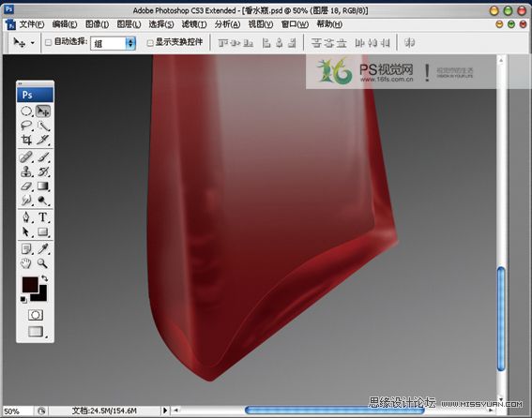Select the Zoom magnifier tool
The image size is (532, 418).
[x=43, y=263]
